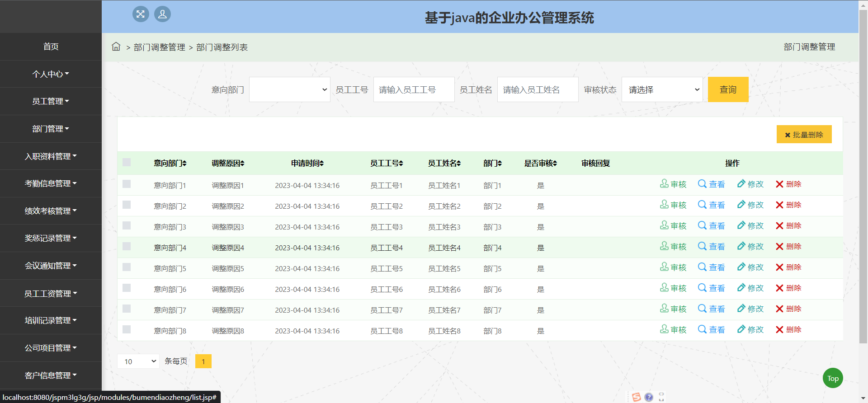
Task: Check the box for row 意向部门7
Action: click(127, 309)
